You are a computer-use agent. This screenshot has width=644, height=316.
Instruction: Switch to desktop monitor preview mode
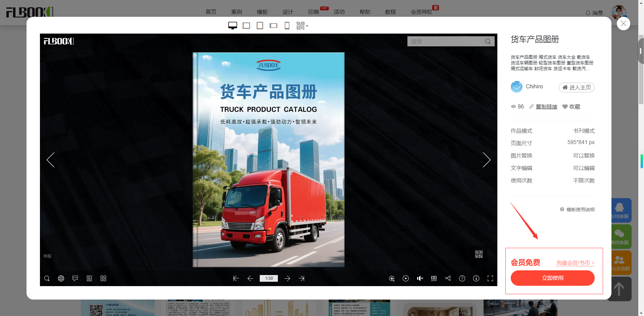(233, 26)
